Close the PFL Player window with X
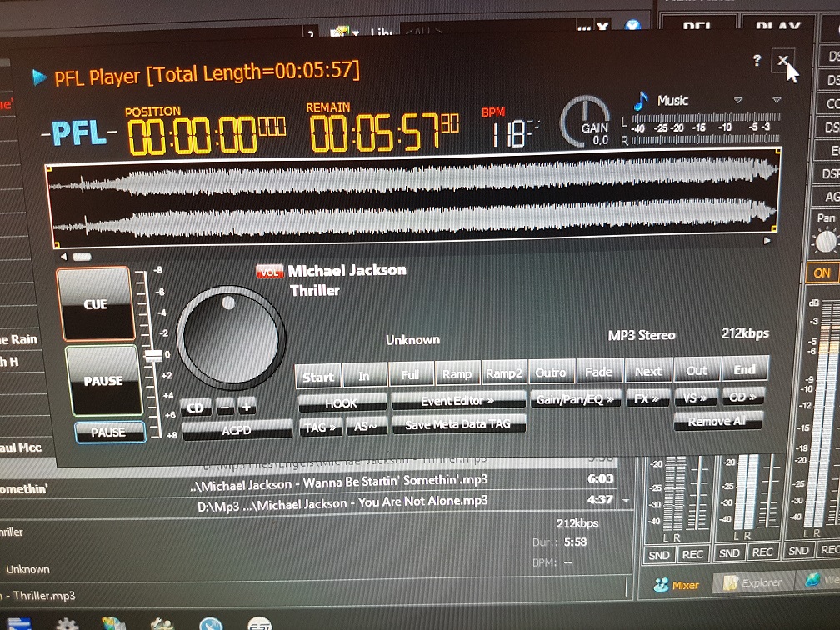Viewport: 840px width, 630px height. point(782,60)
